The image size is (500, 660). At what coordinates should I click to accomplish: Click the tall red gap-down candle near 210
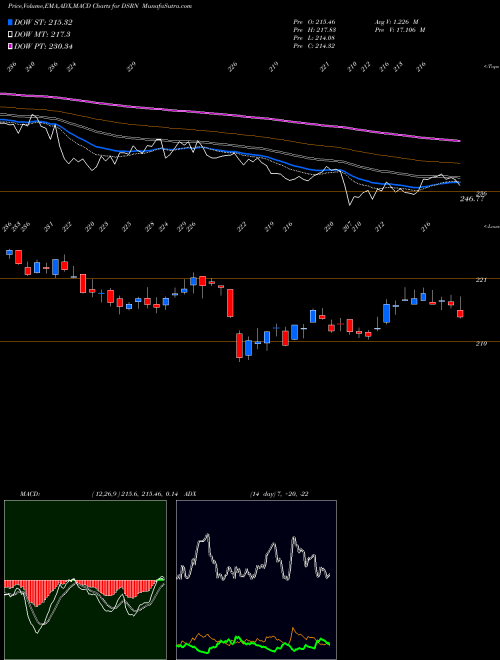tap(239, 345)
